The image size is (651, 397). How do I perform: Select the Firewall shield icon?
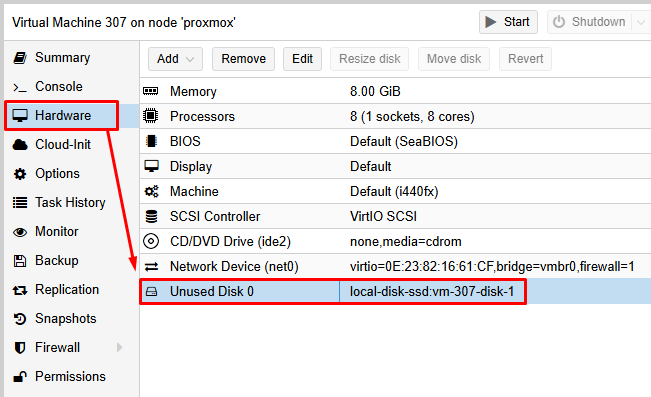(x=20, y=348)
